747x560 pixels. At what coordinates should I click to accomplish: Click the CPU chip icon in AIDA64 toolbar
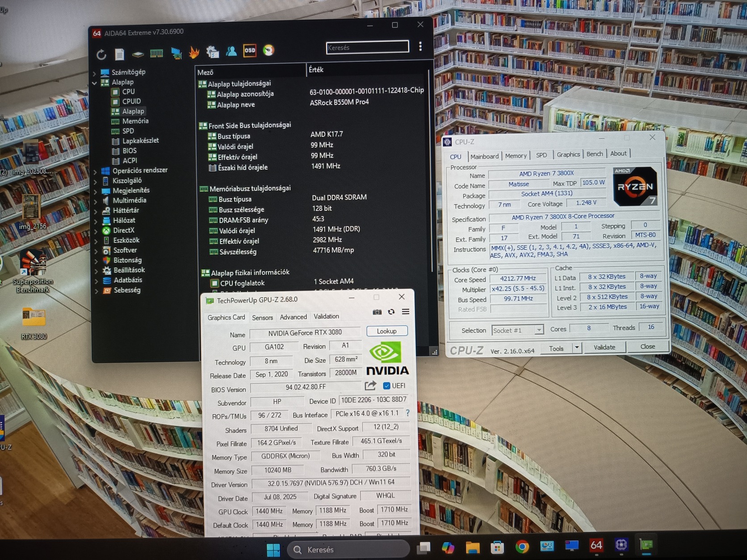pos(138,54)
